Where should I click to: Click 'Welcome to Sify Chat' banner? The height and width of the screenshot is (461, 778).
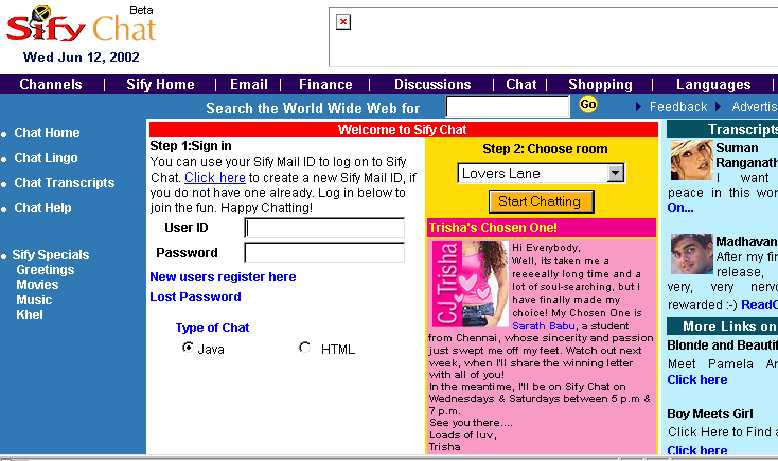point(402,130)
